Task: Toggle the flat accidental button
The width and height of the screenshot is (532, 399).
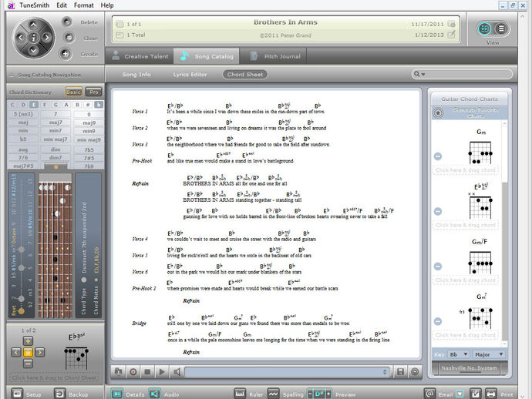Action: (x=99, y=105)
